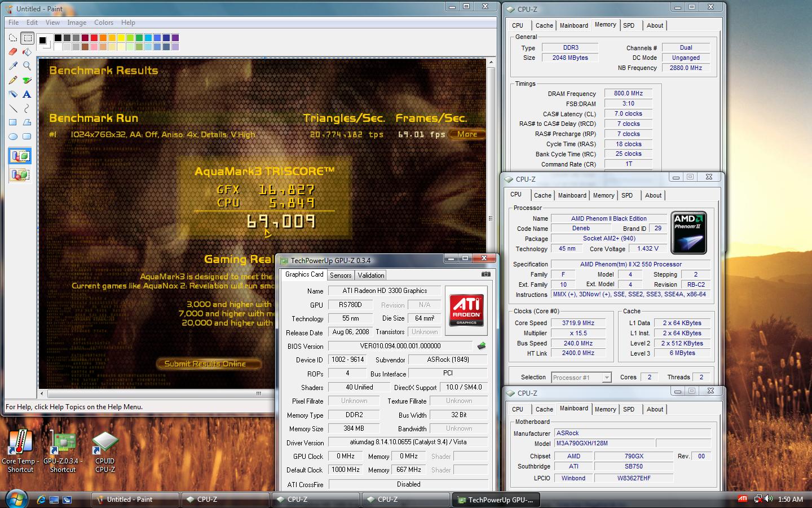Enable the transparent selection option in Paint
Image resolution: width=812 pixels, height=508 pixels.
(x=20, y=175)
